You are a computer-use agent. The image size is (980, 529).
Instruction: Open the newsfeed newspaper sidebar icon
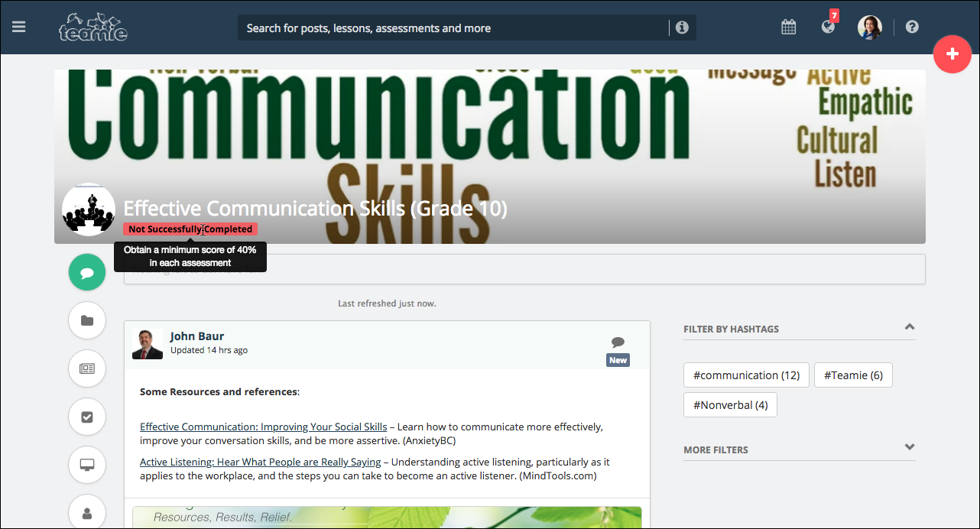point(87,368)
